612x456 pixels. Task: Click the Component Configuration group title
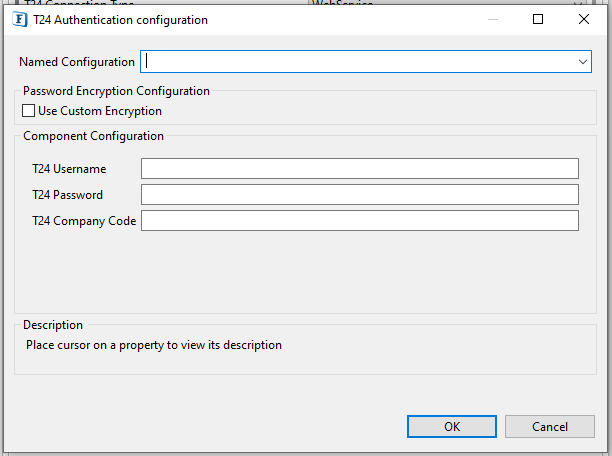pyautogui.click(x=93, y=136)
